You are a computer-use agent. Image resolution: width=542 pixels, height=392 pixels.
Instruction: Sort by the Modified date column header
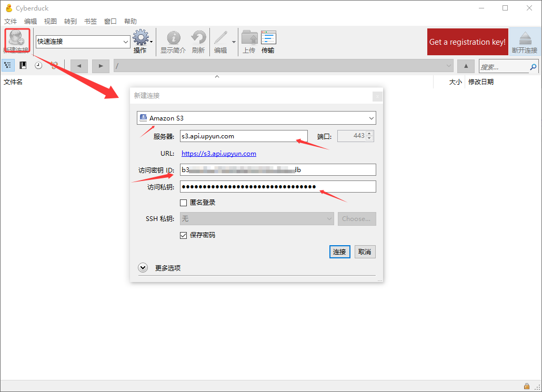481,82
